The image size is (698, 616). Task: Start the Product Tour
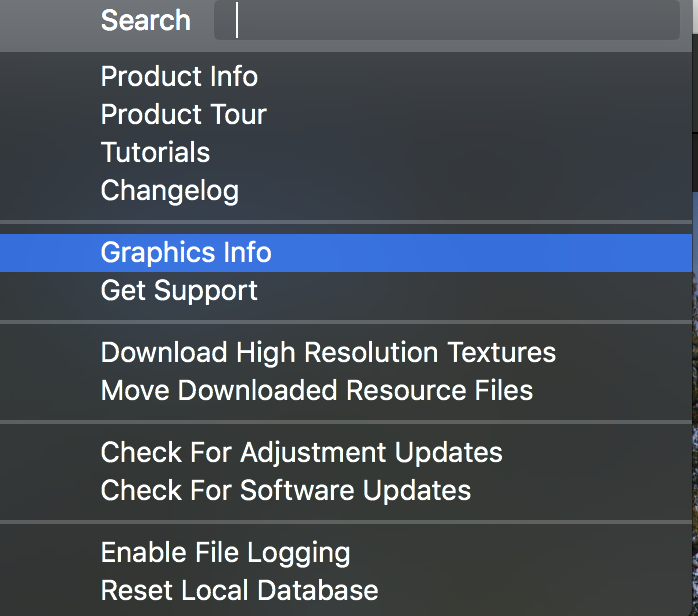pyautogui.click(x=346, y=114)
